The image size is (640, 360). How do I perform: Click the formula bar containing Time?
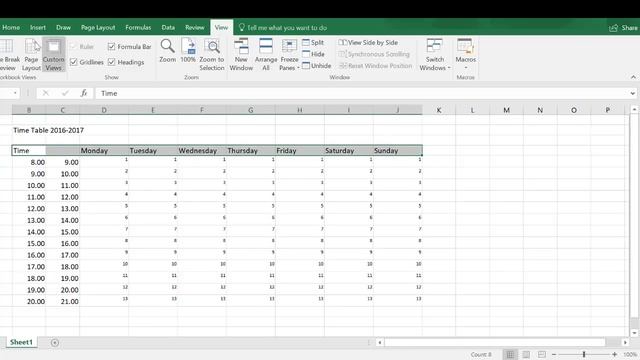(x=362, y=93)
